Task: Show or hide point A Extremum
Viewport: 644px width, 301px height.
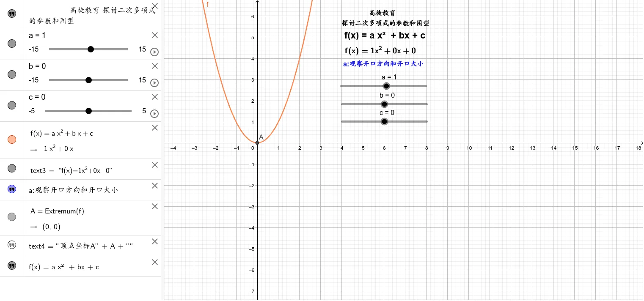Action: point(12,217)
